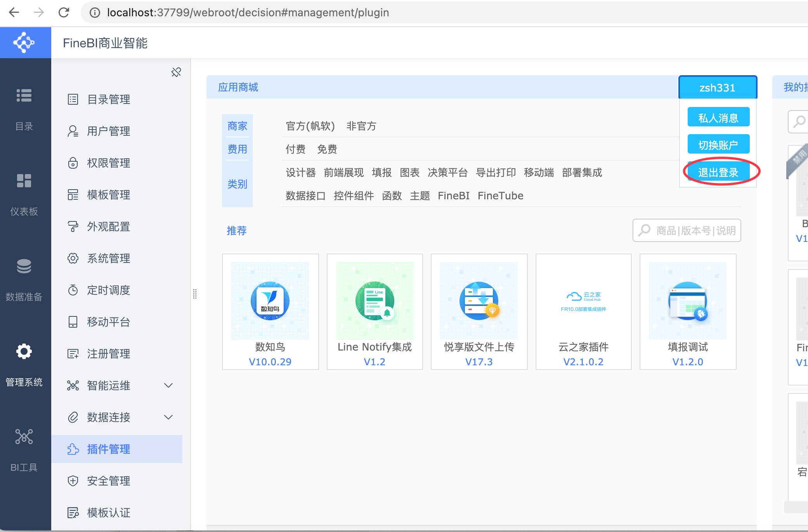Open the 云之家插件 plugin card
Image resolution: width=808 pixels, height=532 pixels.
(583, 312)
